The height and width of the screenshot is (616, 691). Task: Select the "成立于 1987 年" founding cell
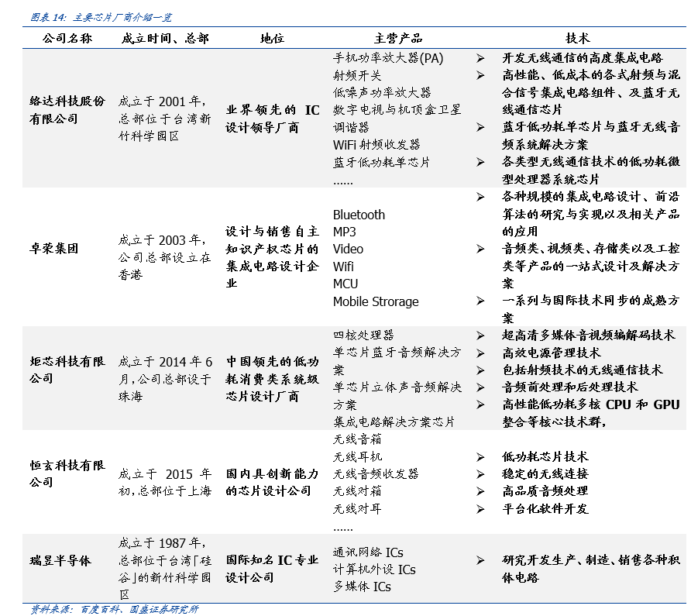[x=165, y=570]
